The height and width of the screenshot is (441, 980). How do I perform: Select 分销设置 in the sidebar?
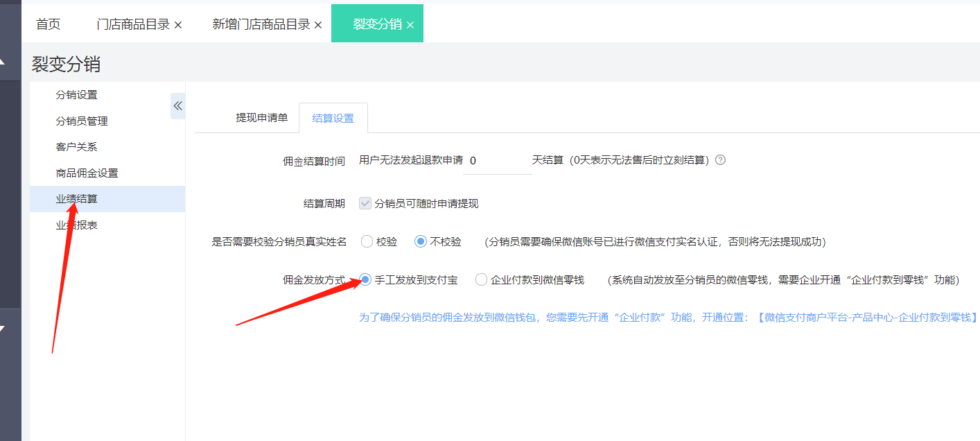click(78, 94)
